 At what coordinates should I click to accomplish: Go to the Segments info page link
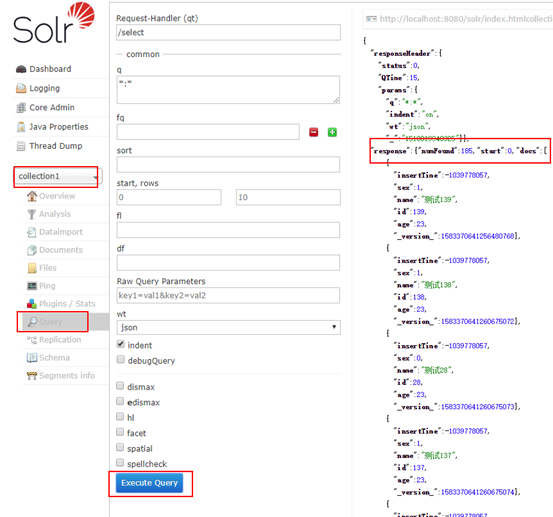pyautogui.click(x=67, y=376)
